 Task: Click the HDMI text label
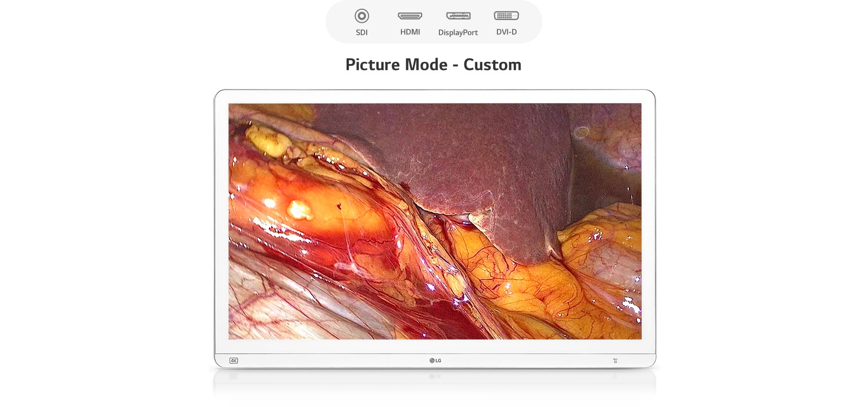pos(410,32)
